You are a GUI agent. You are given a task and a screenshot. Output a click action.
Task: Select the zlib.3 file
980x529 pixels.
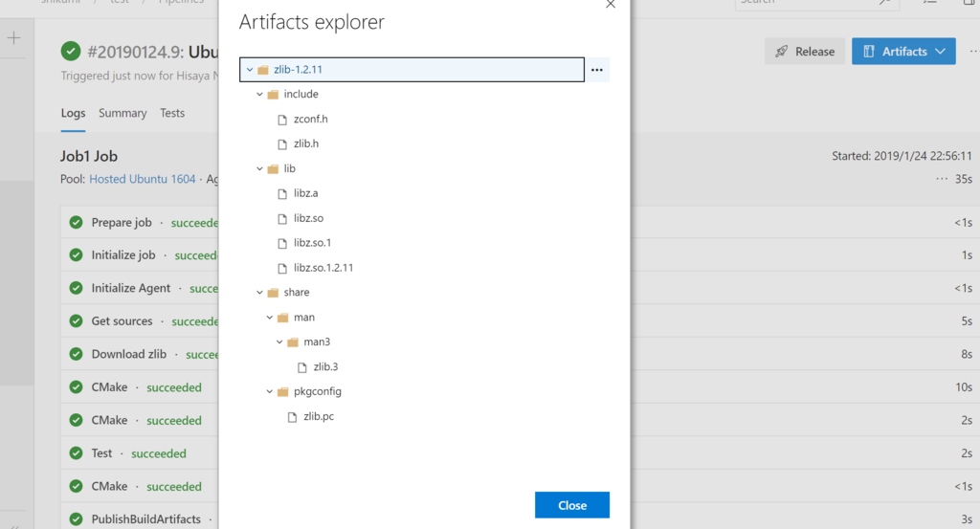pyautogui.click(x=325, y=366)
